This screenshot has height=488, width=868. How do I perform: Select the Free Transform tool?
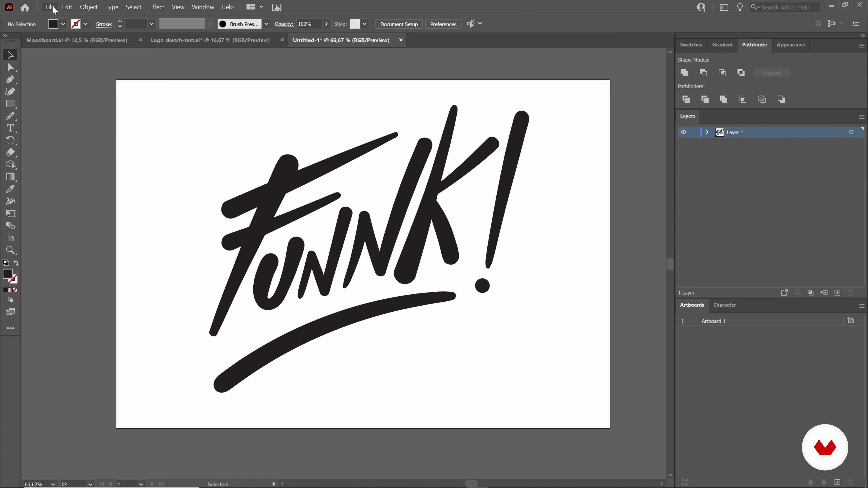tap(10, 213)
